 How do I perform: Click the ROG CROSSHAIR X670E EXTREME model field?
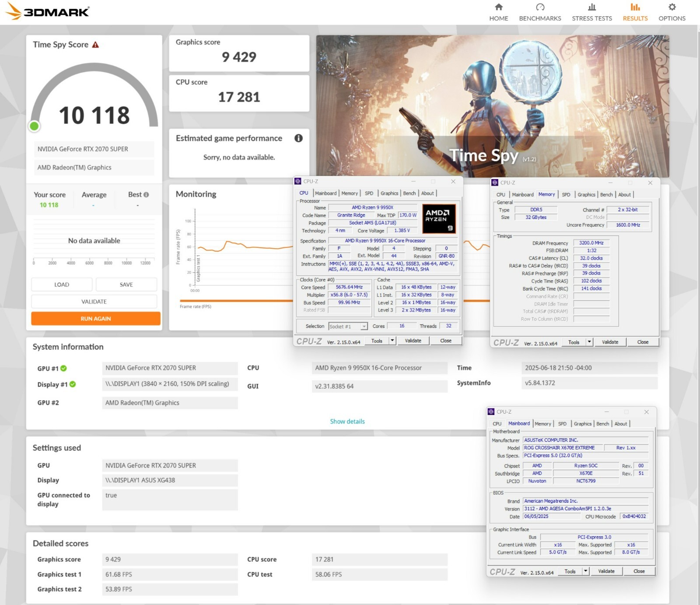(563, 448)
